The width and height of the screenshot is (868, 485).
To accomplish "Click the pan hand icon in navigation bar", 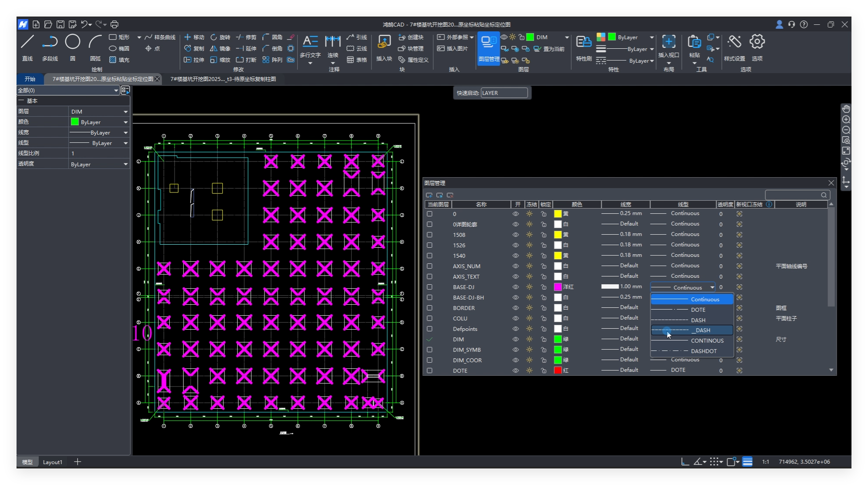I will 846,108.
